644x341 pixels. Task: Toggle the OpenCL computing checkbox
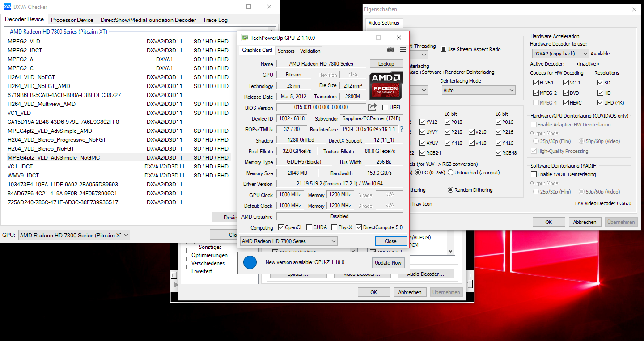281,227
